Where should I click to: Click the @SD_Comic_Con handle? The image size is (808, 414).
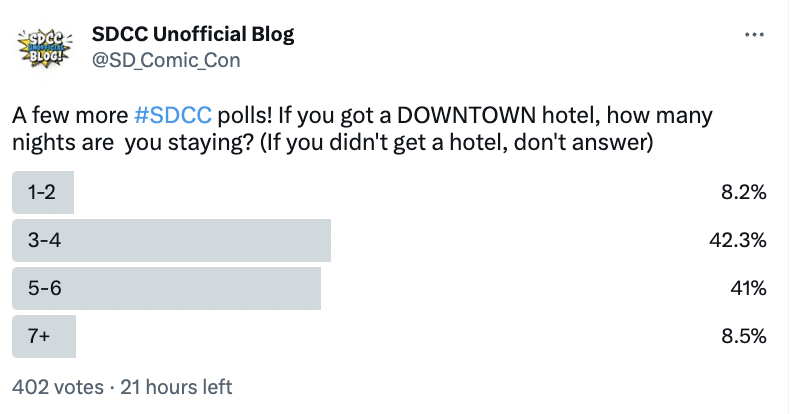(x=166, y=60)
